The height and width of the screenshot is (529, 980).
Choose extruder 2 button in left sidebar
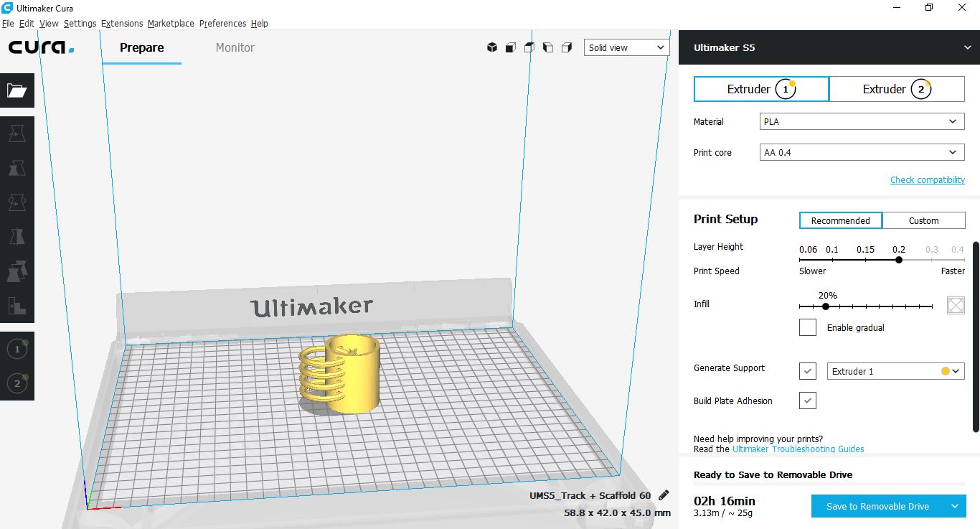pyautogui.click(x=17, y=383)
